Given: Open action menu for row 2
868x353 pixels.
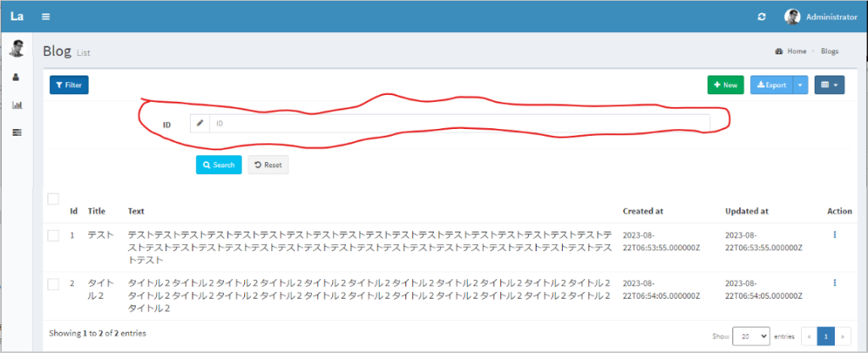Looking at the screenshot, I should 835,283.
